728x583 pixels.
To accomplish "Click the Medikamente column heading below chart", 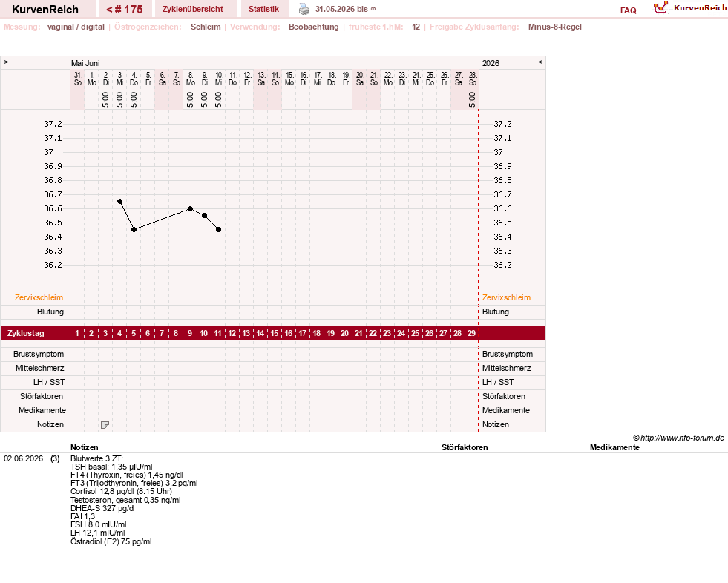I will 614,447.
